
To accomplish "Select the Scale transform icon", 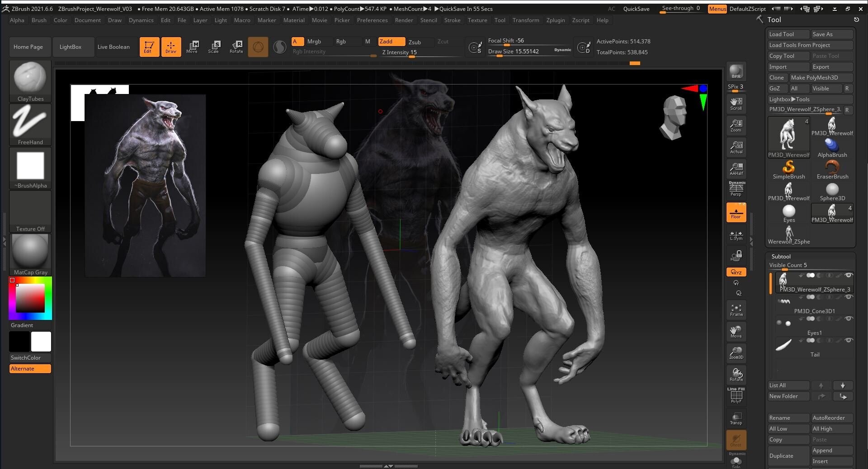I will click(214, 47).
